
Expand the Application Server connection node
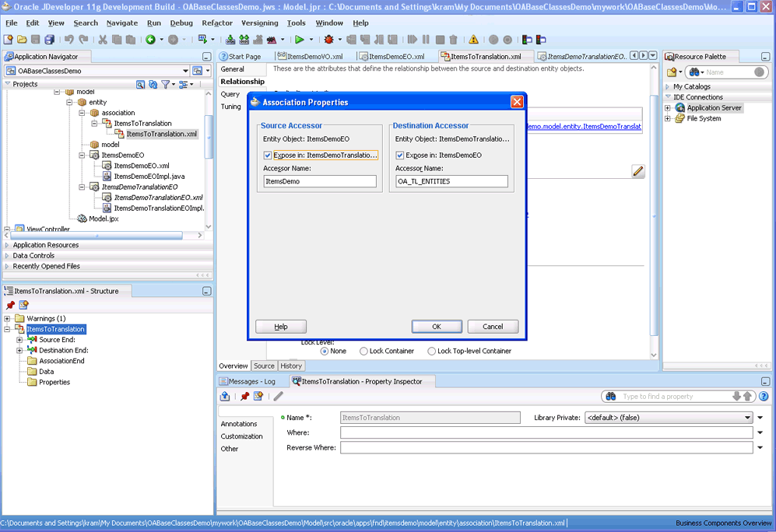click(x=668, y=108)
